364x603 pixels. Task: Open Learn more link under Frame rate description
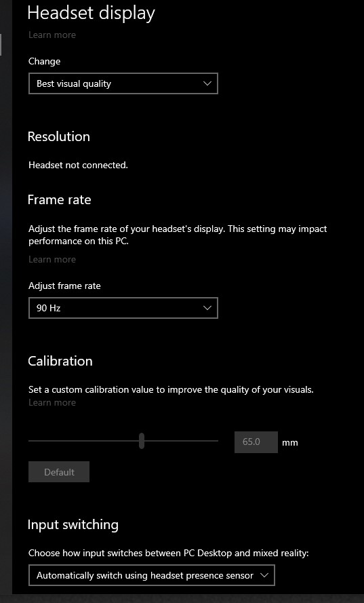coord(52,259)
